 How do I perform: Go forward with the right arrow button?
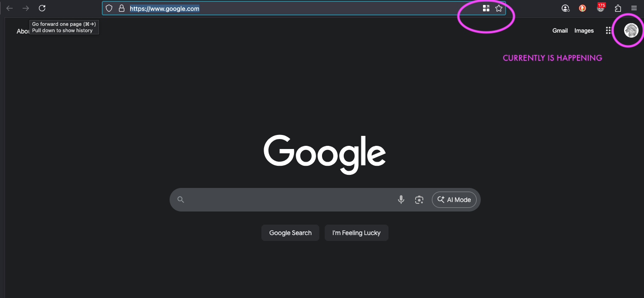26,8
